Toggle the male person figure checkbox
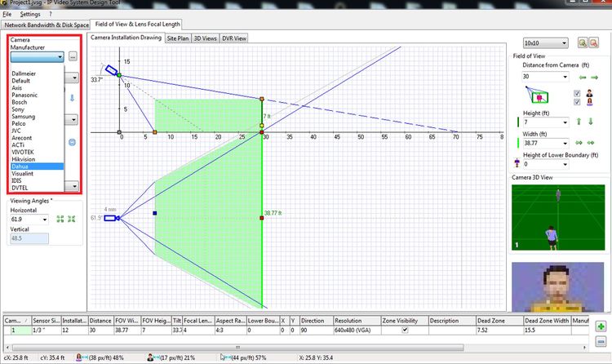This screenshot has height=364, width=612. pos(578,92)
